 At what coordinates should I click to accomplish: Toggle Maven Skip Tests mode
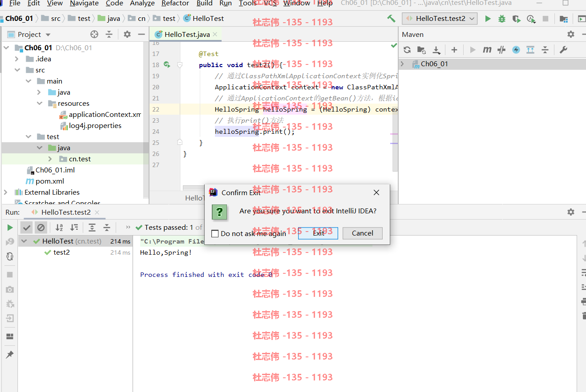point(516,50)
